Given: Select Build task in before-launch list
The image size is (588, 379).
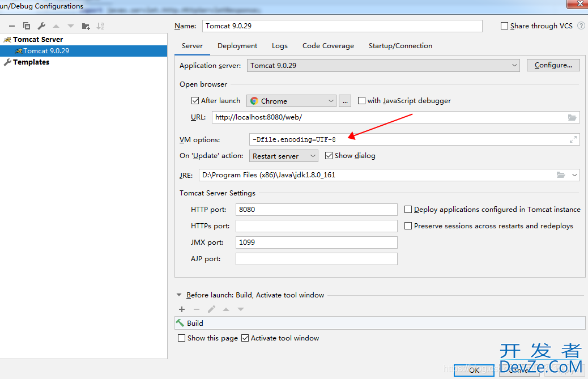Looking at the screenshot, I should (380, 323).
